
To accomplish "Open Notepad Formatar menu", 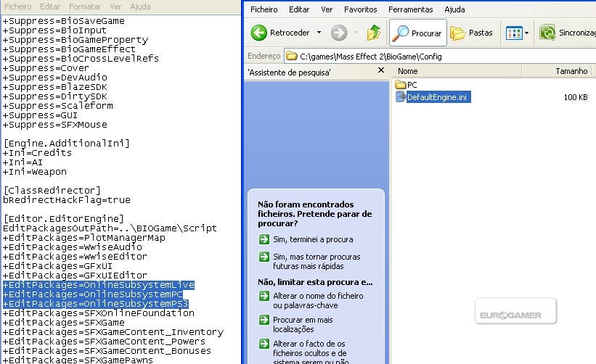I will tap(85, 7).
